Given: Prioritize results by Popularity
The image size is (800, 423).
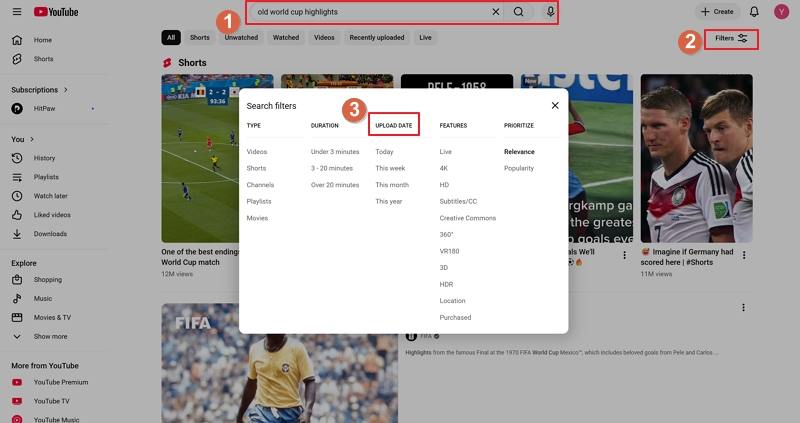Looking at the screenshot, I should [519, 168].
